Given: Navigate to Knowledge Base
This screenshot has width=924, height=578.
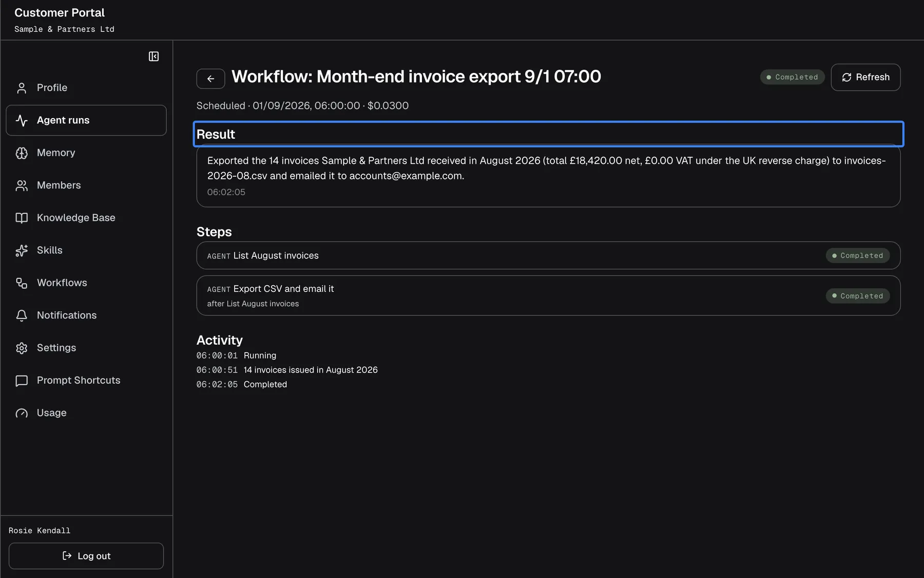Looking at the screenshot, I should pyautogui.click(x=86, y=218).
